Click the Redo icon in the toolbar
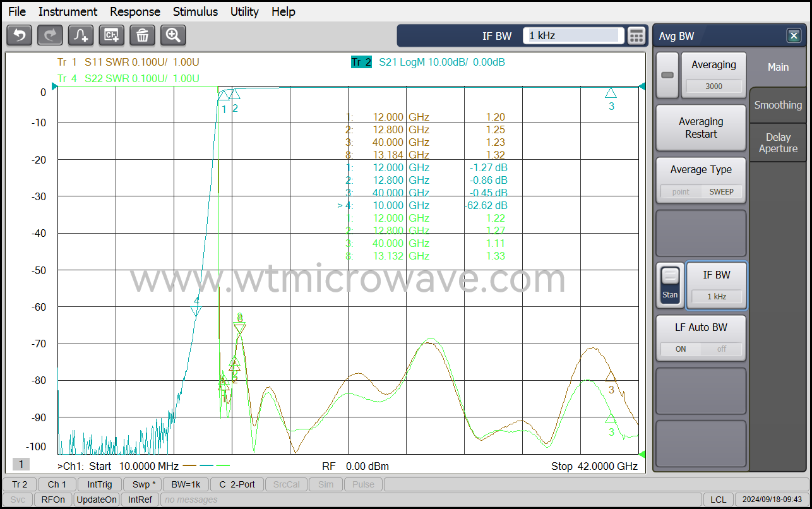812x509 pixels. point(50,35)
